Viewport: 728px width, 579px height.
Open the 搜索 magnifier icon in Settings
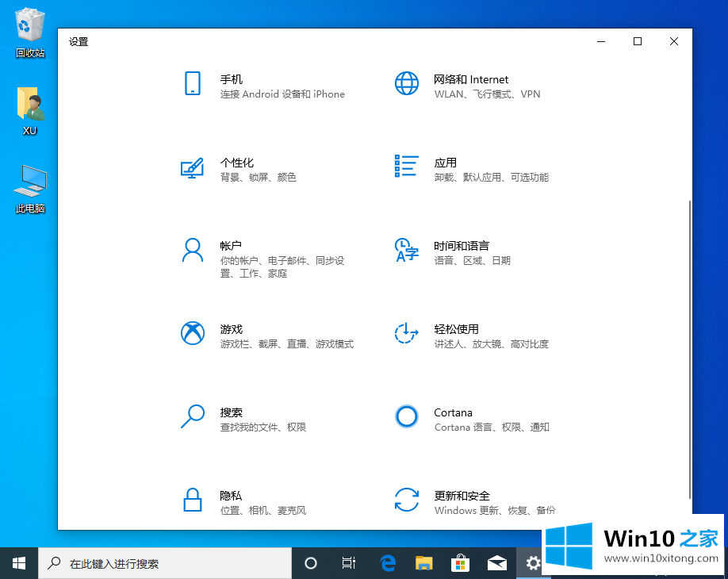tap(193, 416)
